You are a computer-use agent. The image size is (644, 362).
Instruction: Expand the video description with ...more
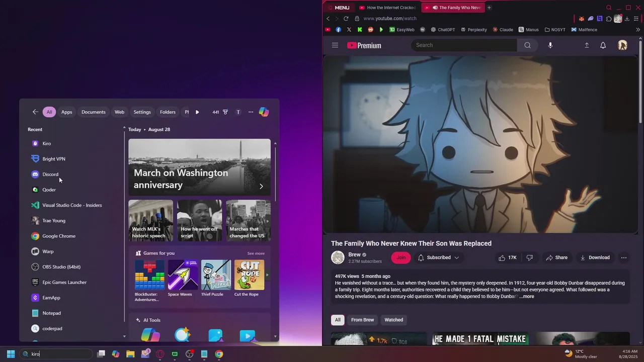[x=527, y=296]
